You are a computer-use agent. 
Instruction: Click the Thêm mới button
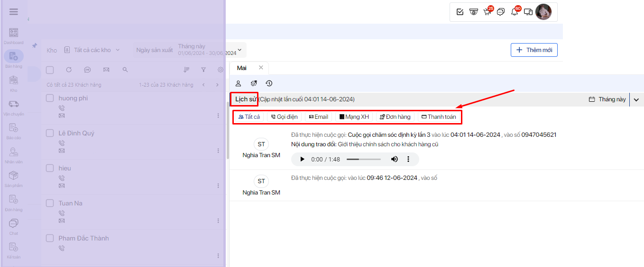click(534, 50)
